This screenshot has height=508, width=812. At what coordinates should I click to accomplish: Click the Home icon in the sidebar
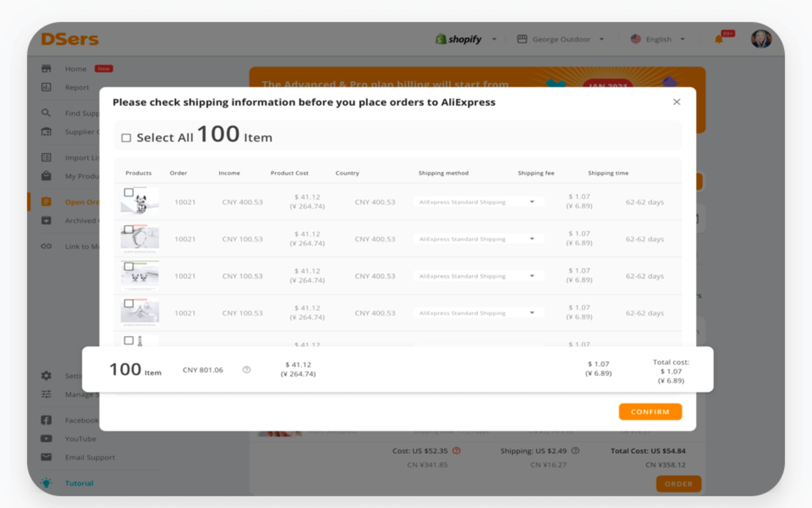tap(46, 69)
